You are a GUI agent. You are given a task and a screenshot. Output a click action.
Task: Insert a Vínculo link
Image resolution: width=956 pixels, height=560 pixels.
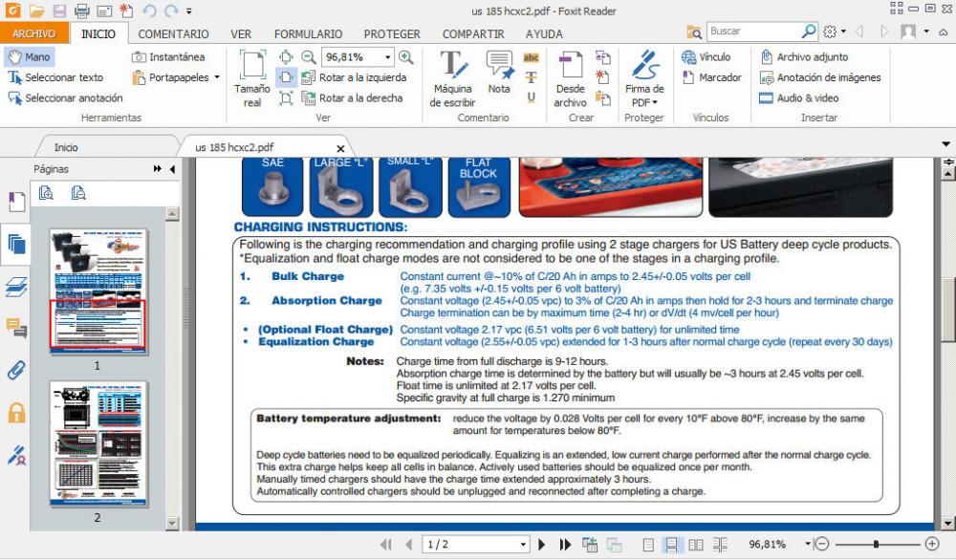pos(706,56)
